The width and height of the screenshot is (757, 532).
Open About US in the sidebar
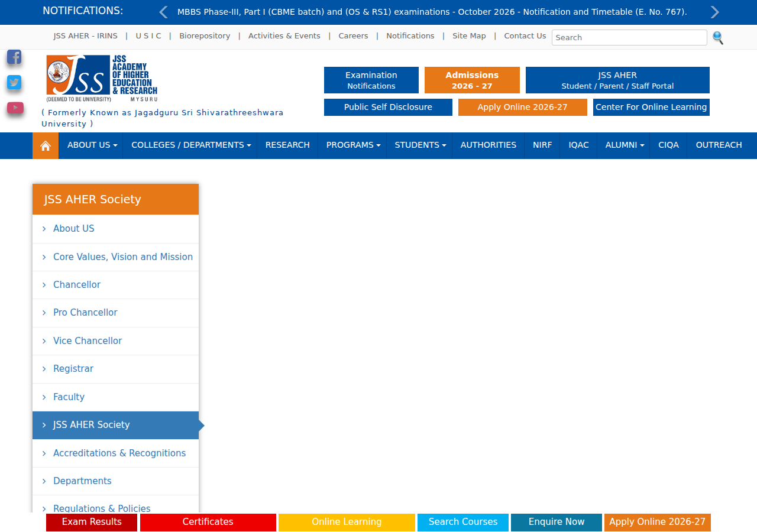pyautogui.click(x=116, y=229)
